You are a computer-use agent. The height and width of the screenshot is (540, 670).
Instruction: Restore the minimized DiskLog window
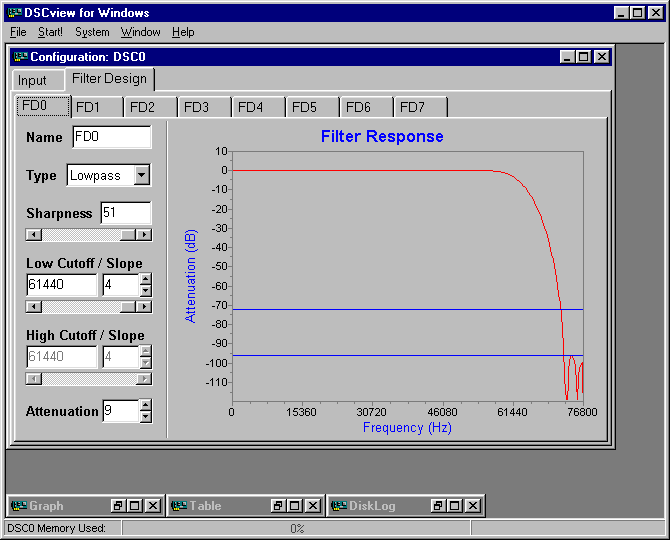coord(438,506)
